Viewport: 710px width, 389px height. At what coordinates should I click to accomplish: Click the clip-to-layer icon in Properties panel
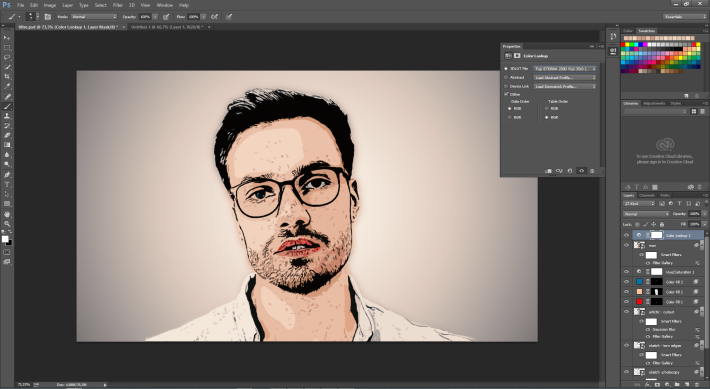[x=548, y=171]
